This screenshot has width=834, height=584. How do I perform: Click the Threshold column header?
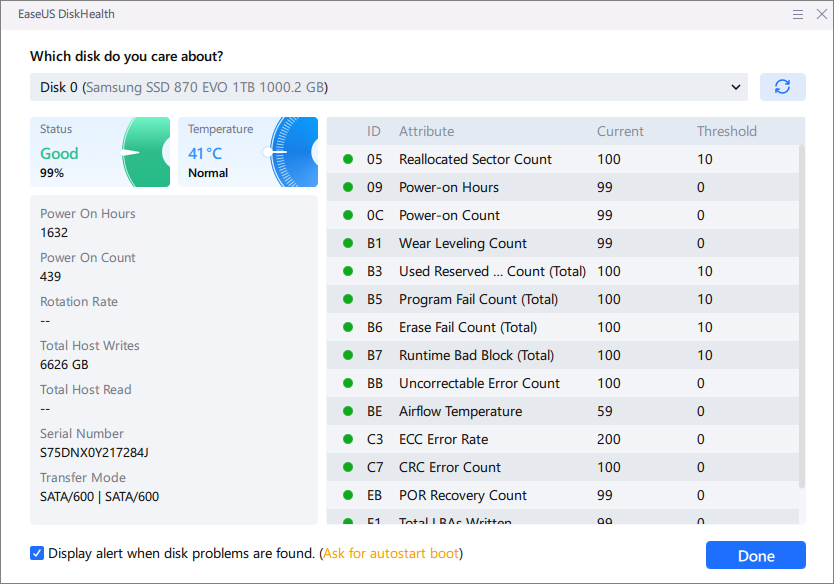coord(727,131)
